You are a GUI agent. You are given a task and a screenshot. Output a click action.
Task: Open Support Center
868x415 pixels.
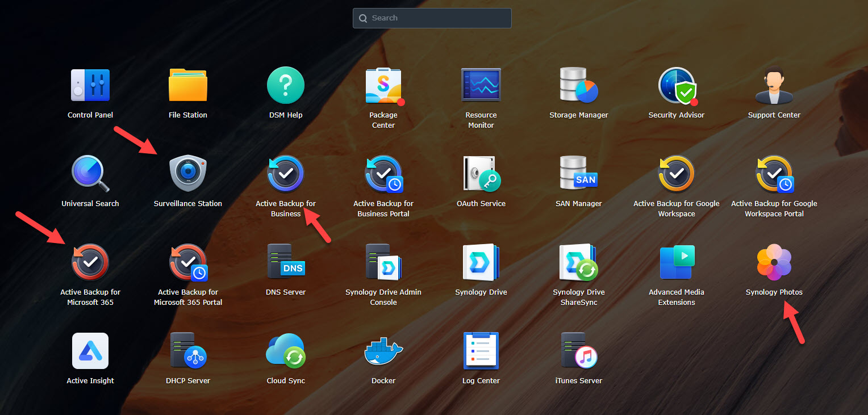774,85
